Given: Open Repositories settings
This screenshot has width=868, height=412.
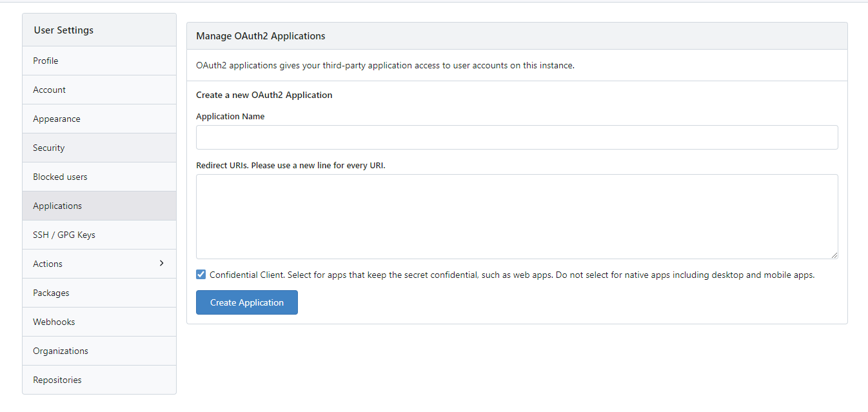Looking at the screenshot, I should [x=57, y=380].
